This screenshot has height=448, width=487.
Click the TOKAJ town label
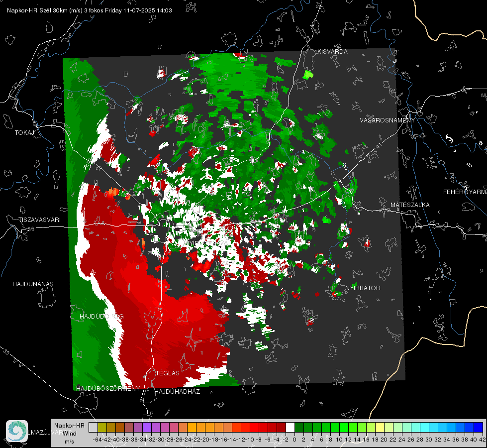[24, 133]
